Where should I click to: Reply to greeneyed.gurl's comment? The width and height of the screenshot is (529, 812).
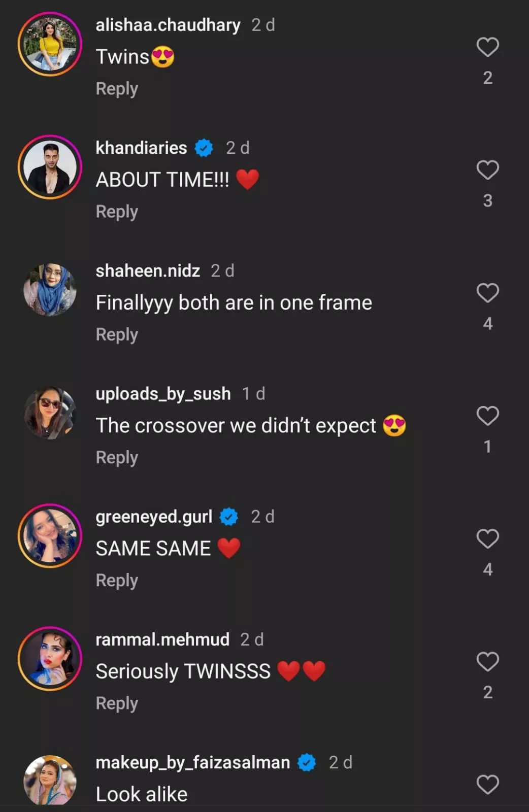pyautogui.click(x=117, y=580)
